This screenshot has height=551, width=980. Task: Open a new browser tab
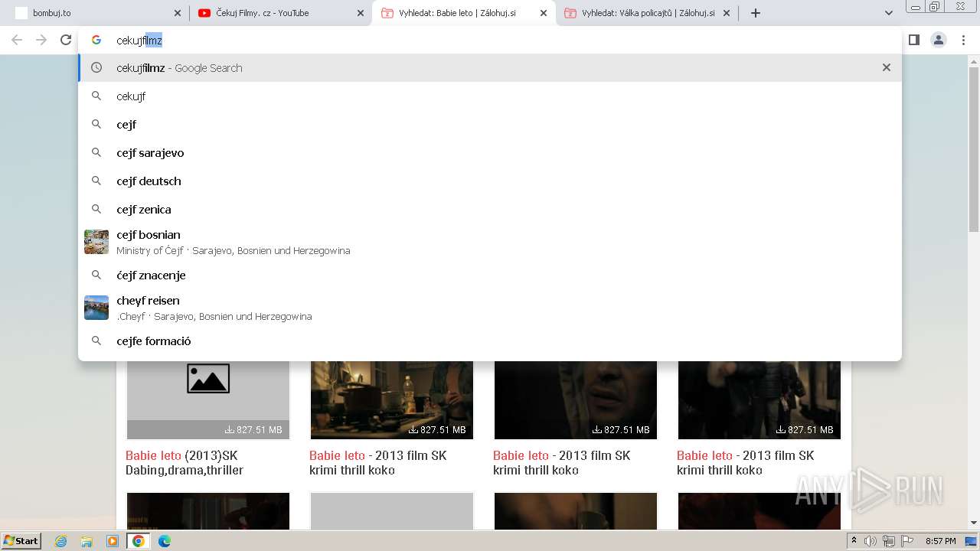(x=756, y=13)
